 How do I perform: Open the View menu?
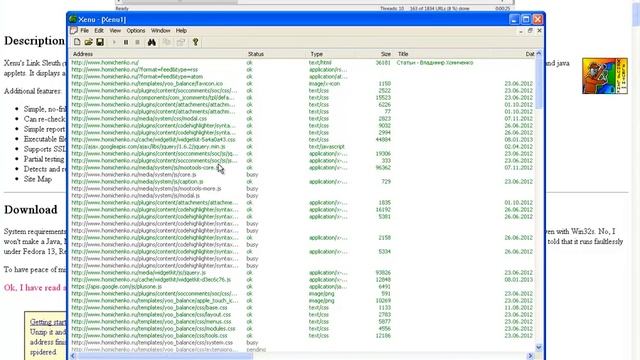(x=115, y=31)
